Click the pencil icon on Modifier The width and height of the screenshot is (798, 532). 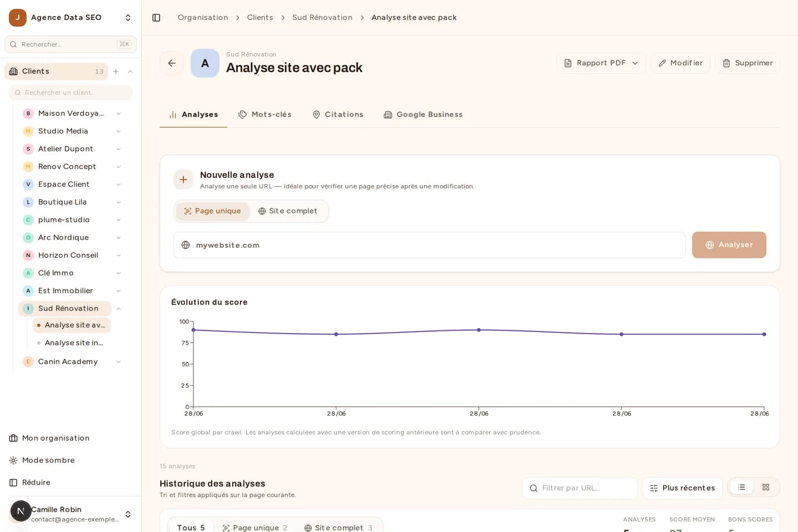[662, 63]
